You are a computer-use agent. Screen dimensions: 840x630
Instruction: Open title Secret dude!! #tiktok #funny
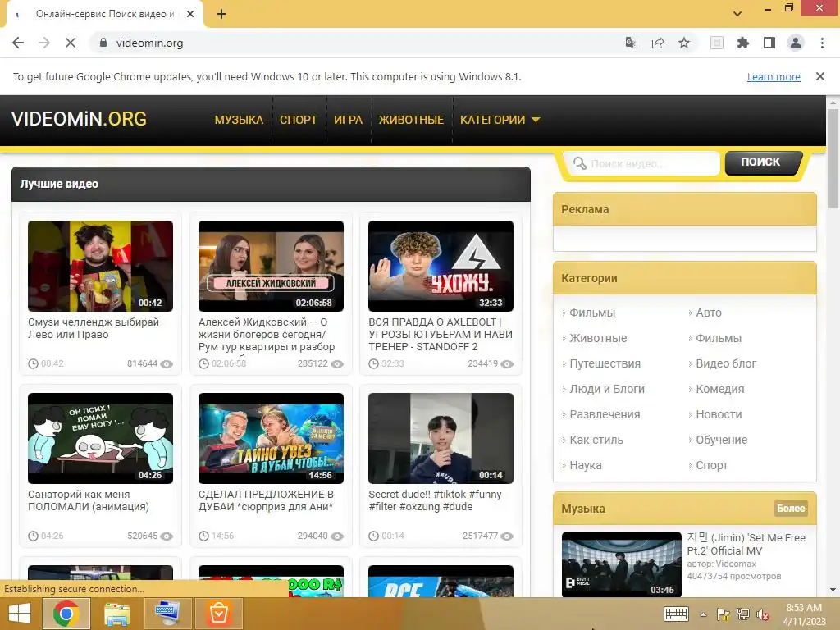click(435, 500)
